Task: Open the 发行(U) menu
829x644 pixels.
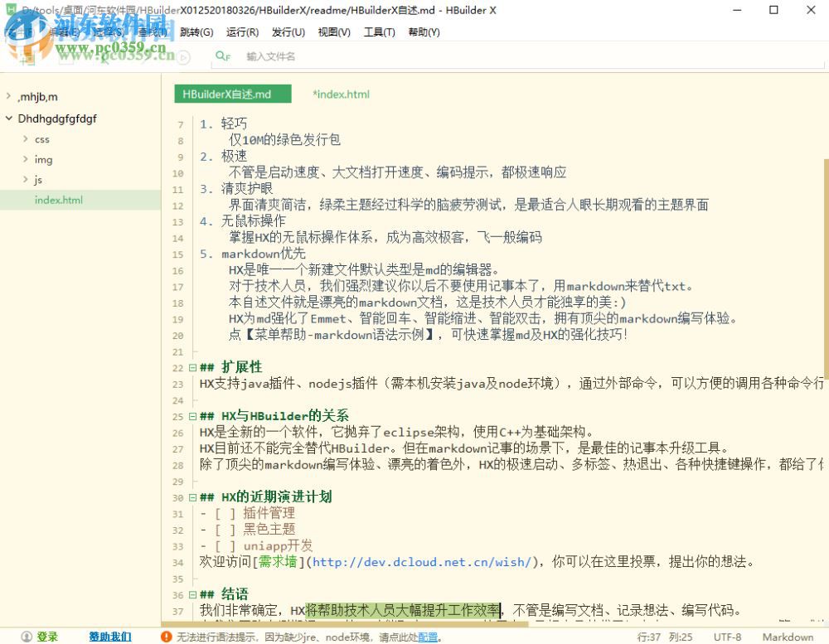Action: (x=288, y=32)
